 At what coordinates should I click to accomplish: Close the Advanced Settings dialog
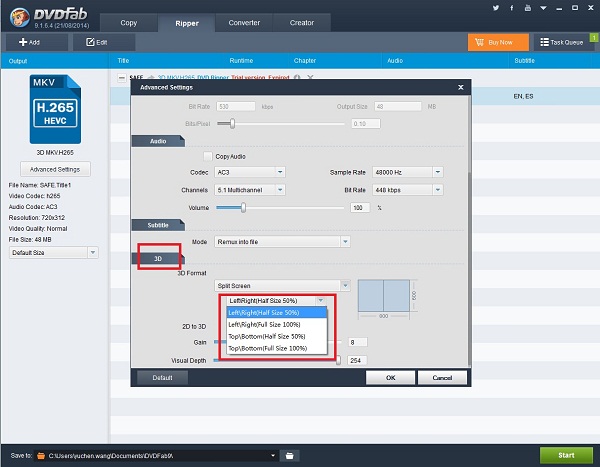point(461,88)
